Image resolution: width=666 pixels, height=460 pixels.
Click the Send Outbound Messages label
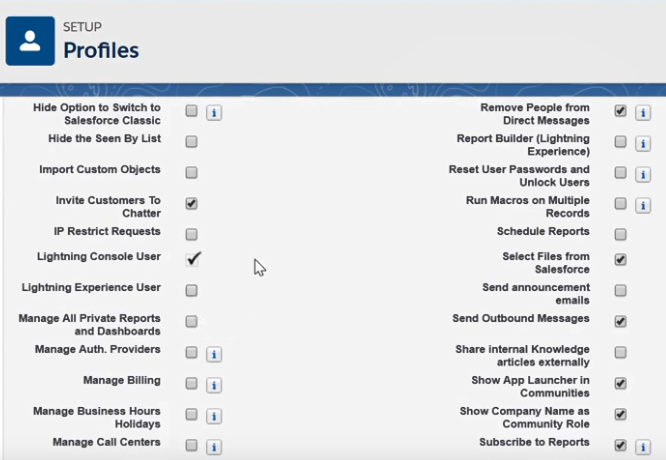[521, 319]
